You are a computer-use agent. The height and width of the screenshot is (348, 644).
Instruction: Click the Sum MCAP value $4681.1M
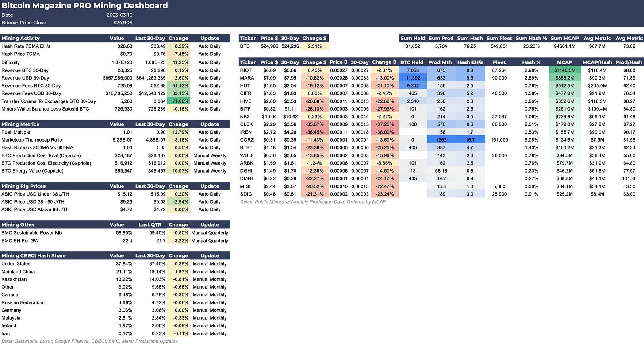tap(565, 46)
